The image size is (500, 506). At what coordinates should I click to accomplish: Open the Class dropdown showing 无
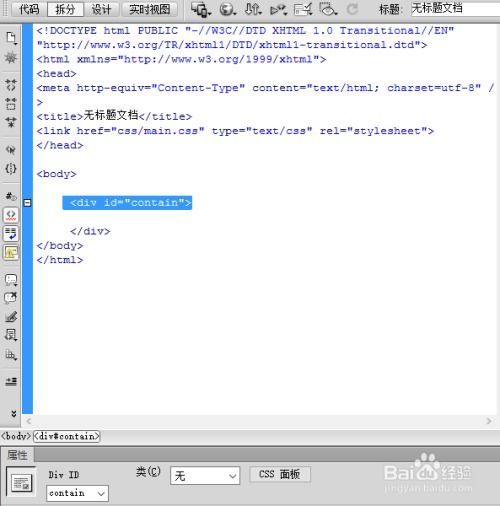[205, 476]
